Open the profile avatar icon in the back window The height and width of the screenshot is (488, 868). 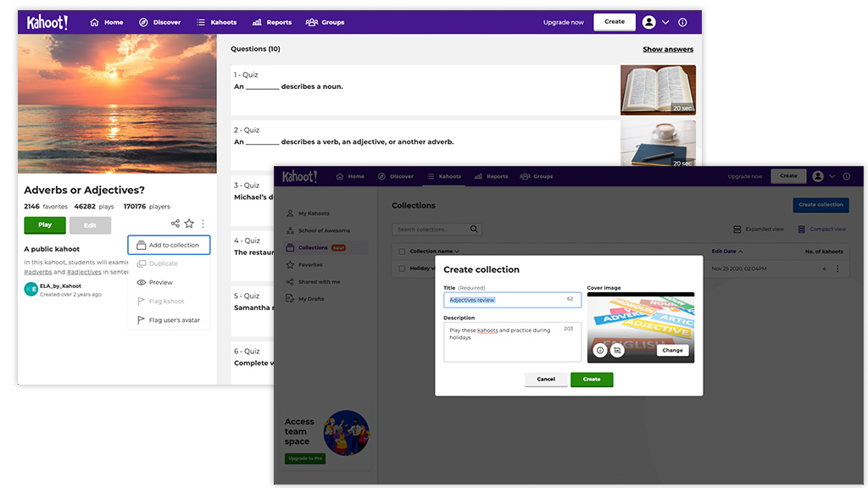tap(648, 22)
